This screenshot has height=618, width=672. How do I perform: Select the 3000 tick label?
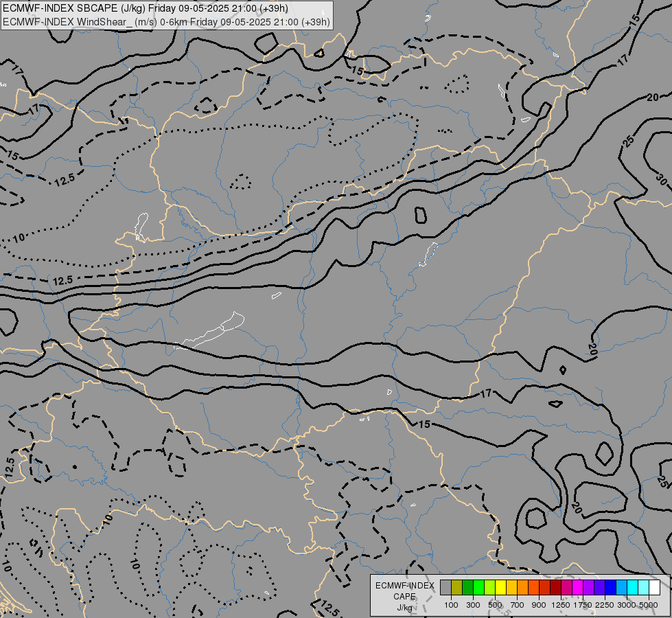pyautogui.click(x=627, y=605)
